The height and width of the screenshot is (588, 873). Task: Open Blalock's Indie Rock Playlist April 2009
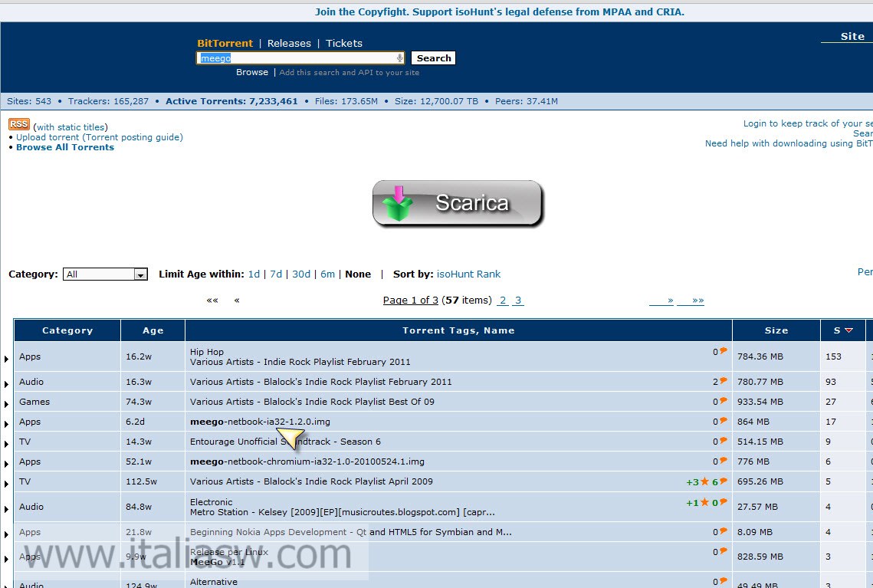click(x=311, y=481)
